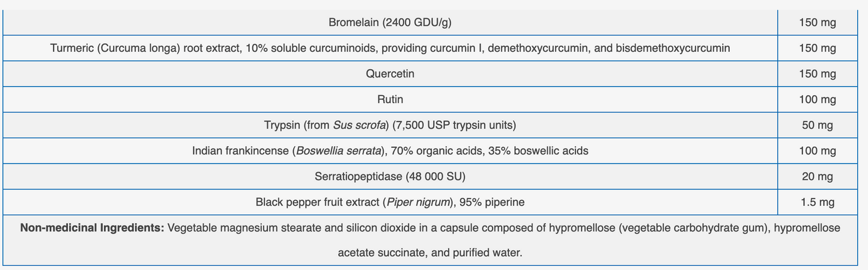This screenshot has width=868, height=270.
Task: Click the 'acetate succinate, and purified water' line
Action: (x=430, y=253)
